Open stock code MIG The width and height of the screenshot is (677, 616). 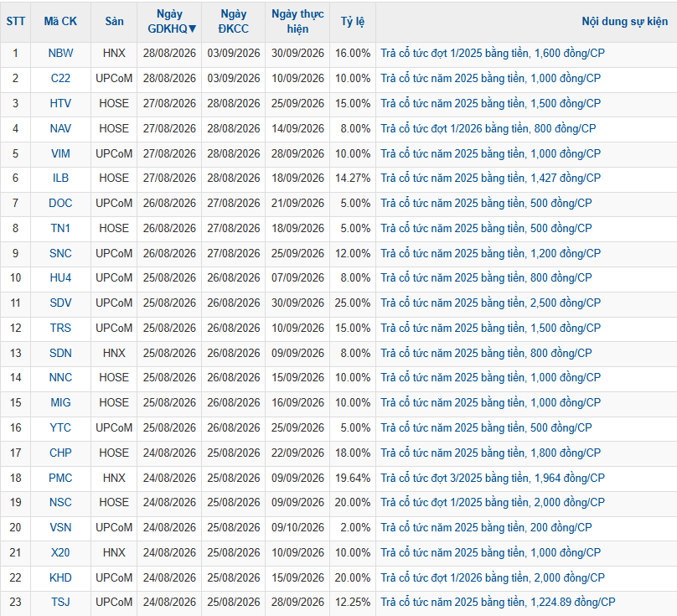click(x=60, y=402)
